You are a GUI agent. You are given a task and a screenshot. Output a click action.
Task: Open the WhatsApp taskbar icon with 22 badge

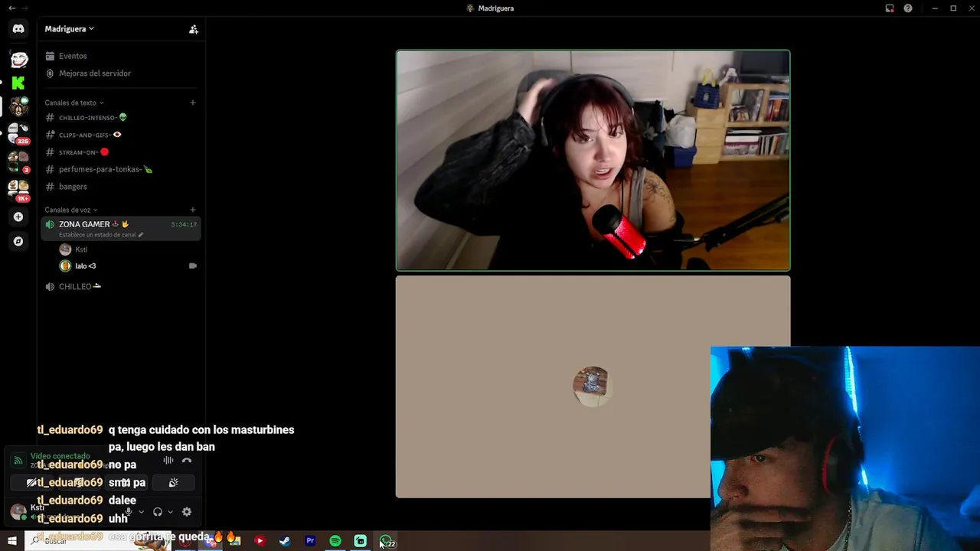coord(386,541)
